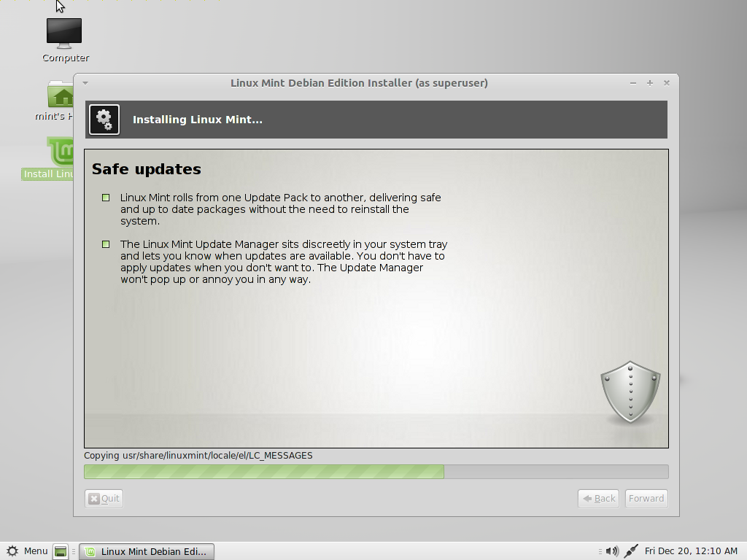
Task: Close the installer window
Action: point(667,83)
